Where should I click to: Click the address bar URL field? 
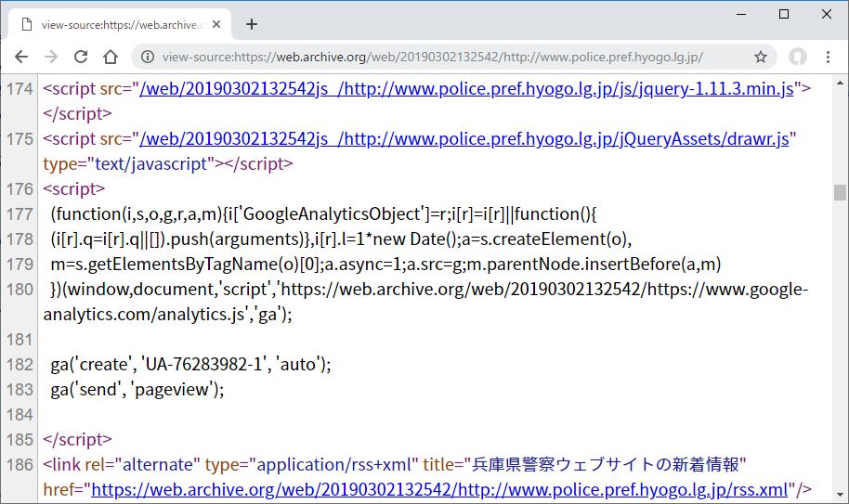tap(433, 57)
